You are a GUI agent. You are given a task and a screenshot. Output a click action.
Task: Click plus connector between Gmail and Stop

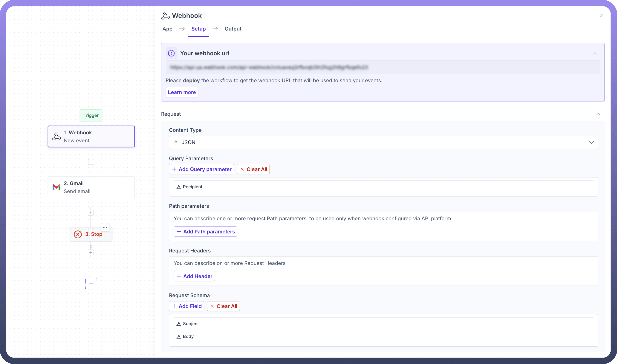click(x=91, y=213)
